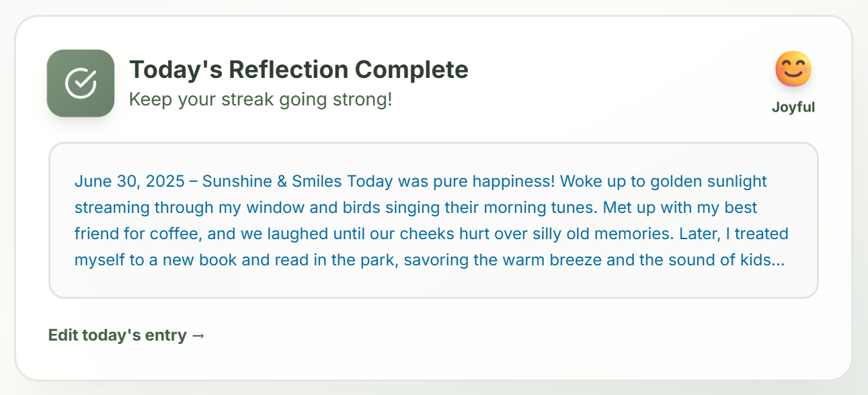Click the smiling Joyful emoji
The height and width of the screenshot is (395, 868).
[793, 69]
